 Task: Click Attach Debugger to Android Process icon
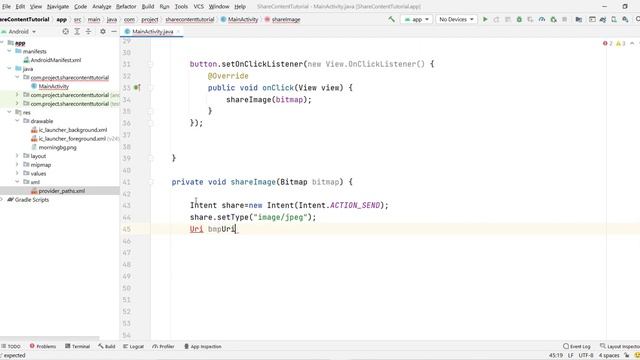(553, 19)
